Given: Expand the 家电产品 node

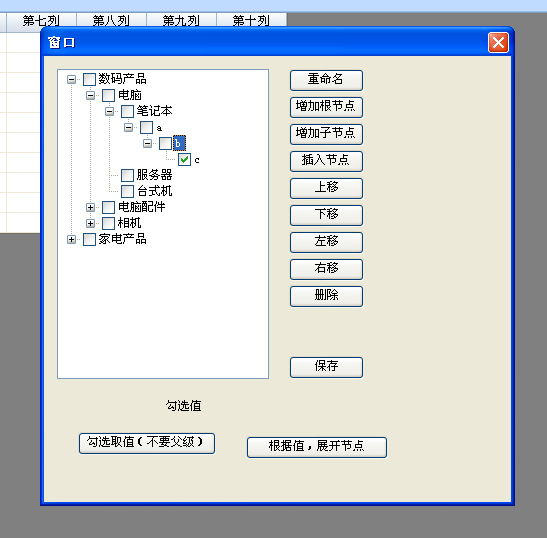Looking at the screenshot, I should coord(72,239).
